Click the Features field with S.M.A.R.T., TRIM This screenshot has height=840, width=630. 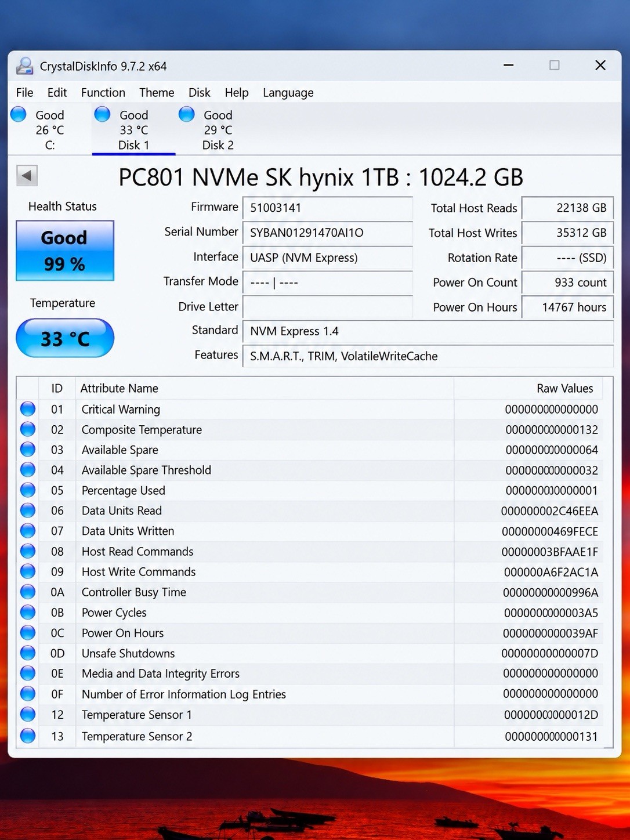(x=428, y=356)
